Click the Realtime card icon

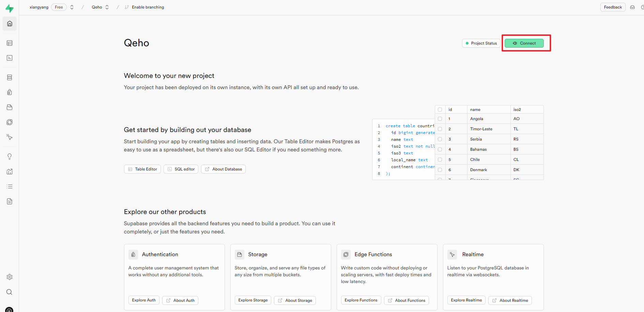point(452,254)
